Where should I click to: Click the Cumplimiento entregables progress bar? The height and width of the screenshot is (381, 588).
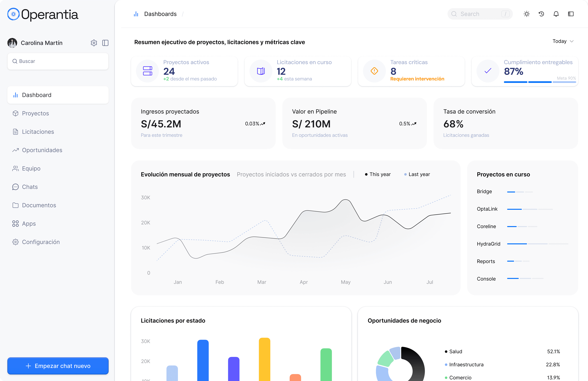(540, 82)
